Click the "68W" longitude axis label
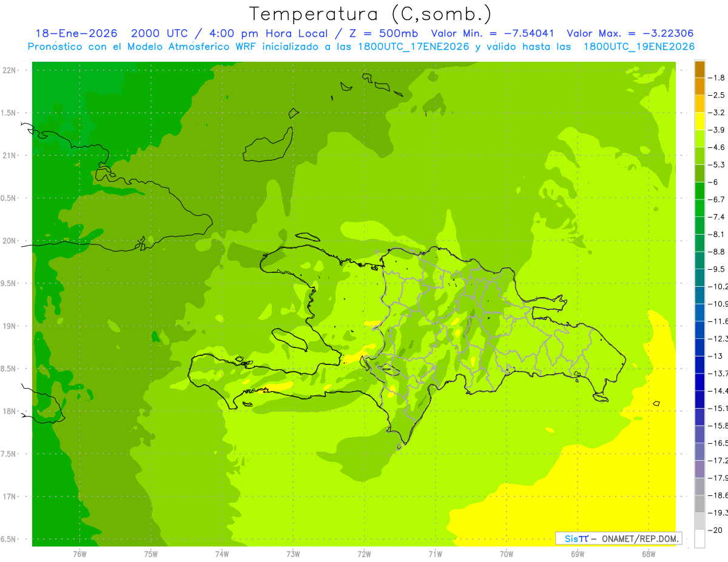 coord(649,554)
